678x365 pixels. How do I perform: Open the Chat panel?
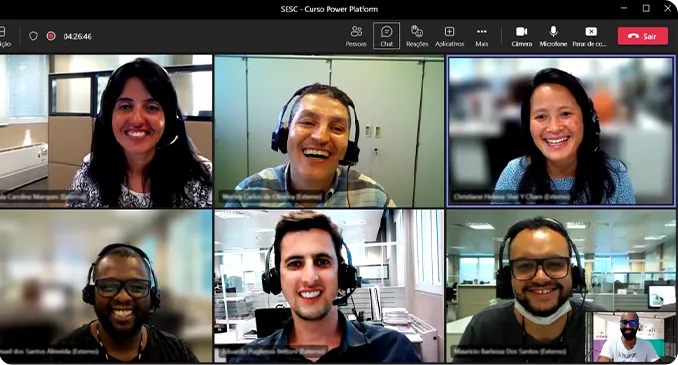[x=387, y=36]
